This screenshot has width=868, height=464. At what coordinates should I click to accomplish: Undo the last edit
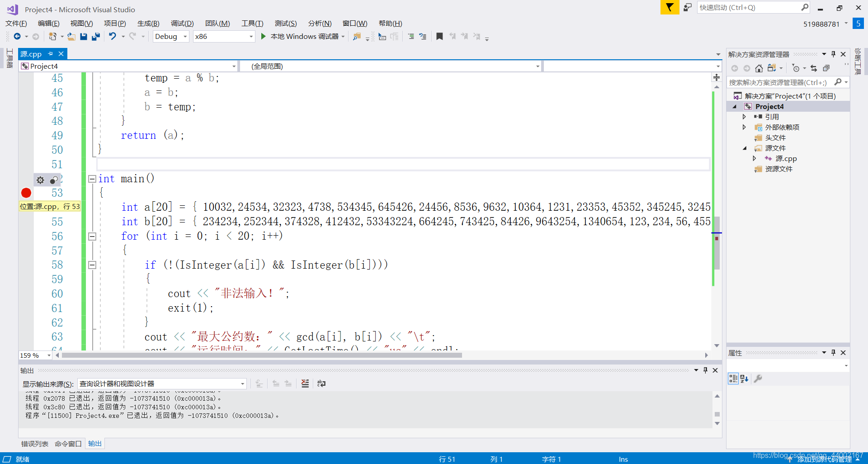coord(113,37)
